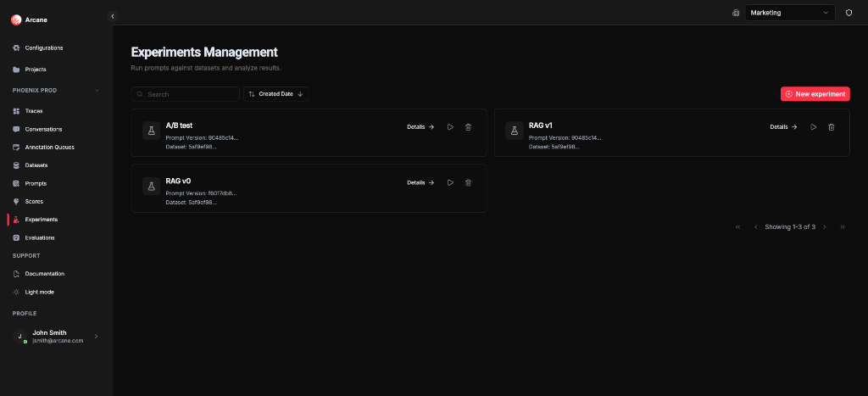The height and width of the screenshot is (396, 868).
Task: Click Prompt Version f8017db8 text
Action: click(x=202, y=193)
